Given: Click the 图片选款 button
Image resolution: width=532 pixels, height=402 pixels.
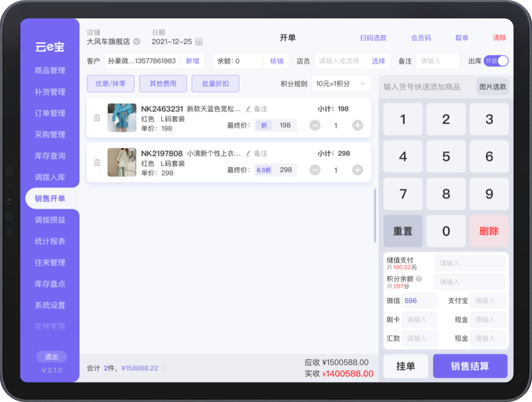Looking at the screenshot, I should (x=492, y=87).
